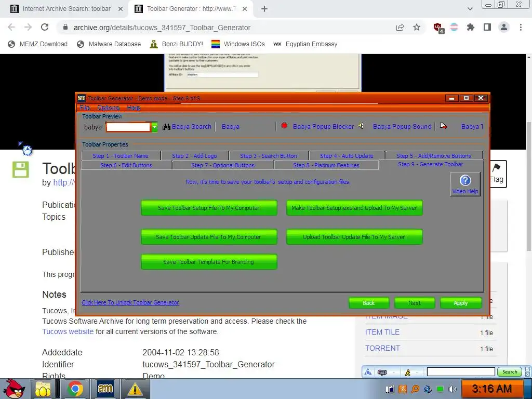The width and height of the screenshot is (532, 399).
Task: Toggle Chrome side panel icon
Action: click(x=487, y=27)
